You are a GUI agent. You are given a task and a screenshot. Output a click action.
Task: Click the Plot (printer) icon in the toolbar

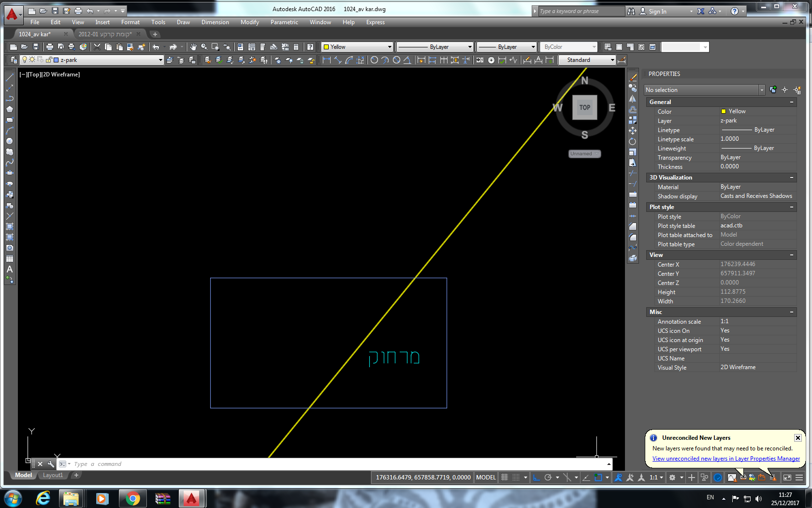coord(50,47)
